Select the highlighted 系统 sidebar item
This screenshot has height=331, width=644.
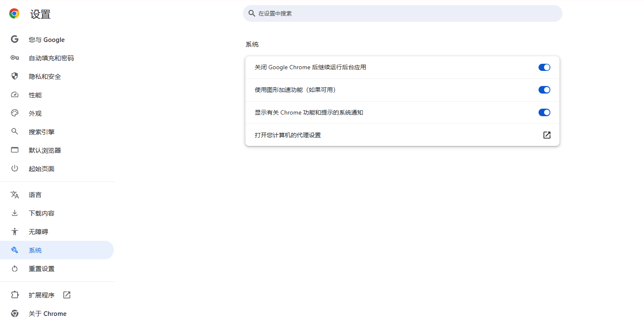[57, 250]
